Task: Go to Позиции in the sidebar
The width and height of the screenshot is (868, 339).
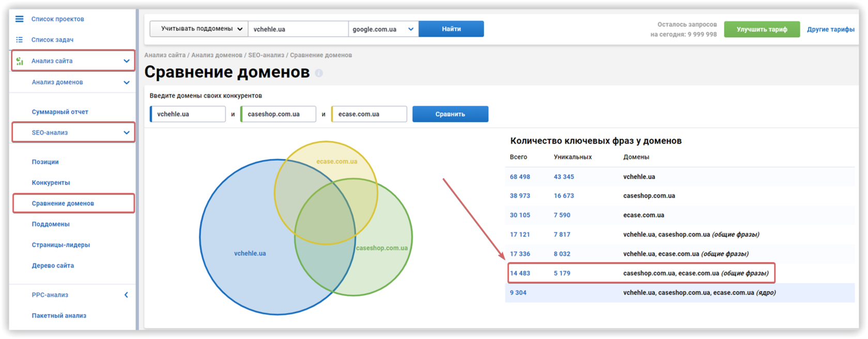Action: coord(45,162)
